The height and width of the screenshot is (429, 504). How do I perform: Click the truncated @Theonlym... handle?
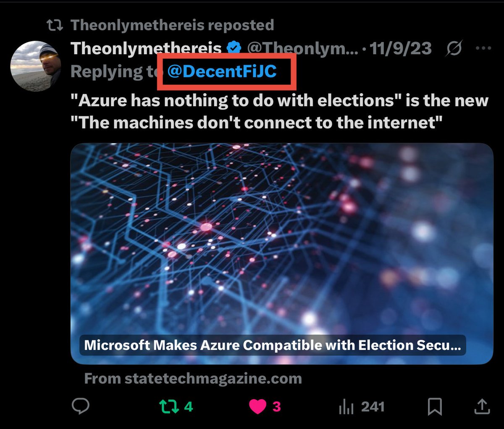tap(302, 49)
